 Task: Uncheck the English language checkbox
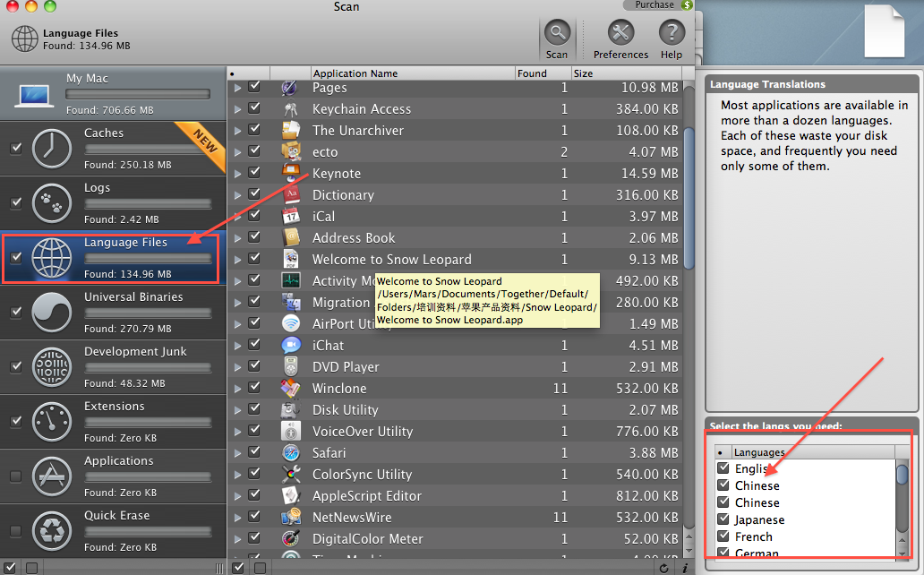point(723,468)
